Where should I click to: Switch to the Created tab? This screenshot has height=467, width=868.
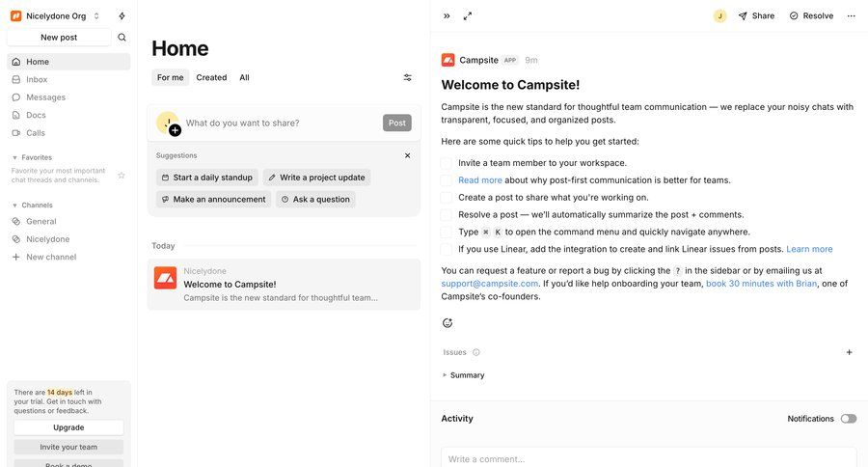coord(211,77)
